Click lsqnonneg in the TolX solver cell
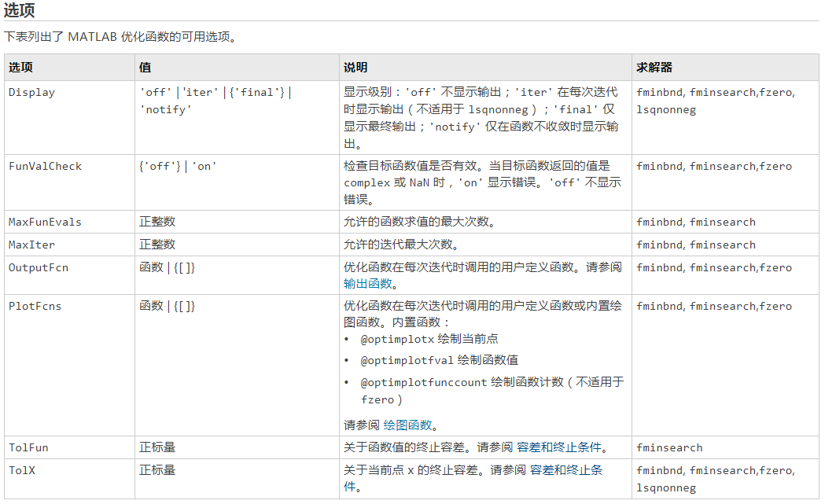The image size is (825, 504). pos(666,487)
